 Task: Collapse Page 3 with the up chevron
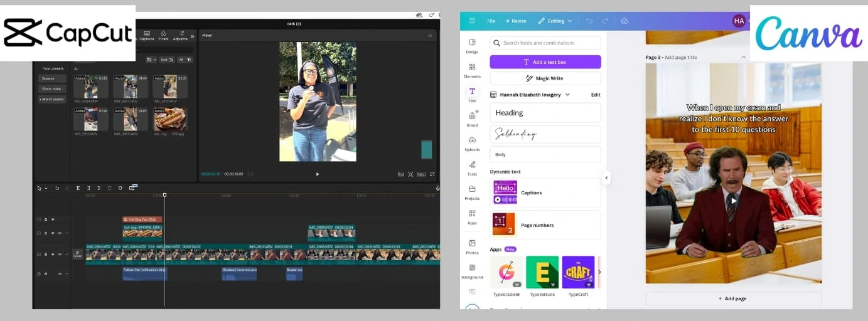click(x=744, y=57)
